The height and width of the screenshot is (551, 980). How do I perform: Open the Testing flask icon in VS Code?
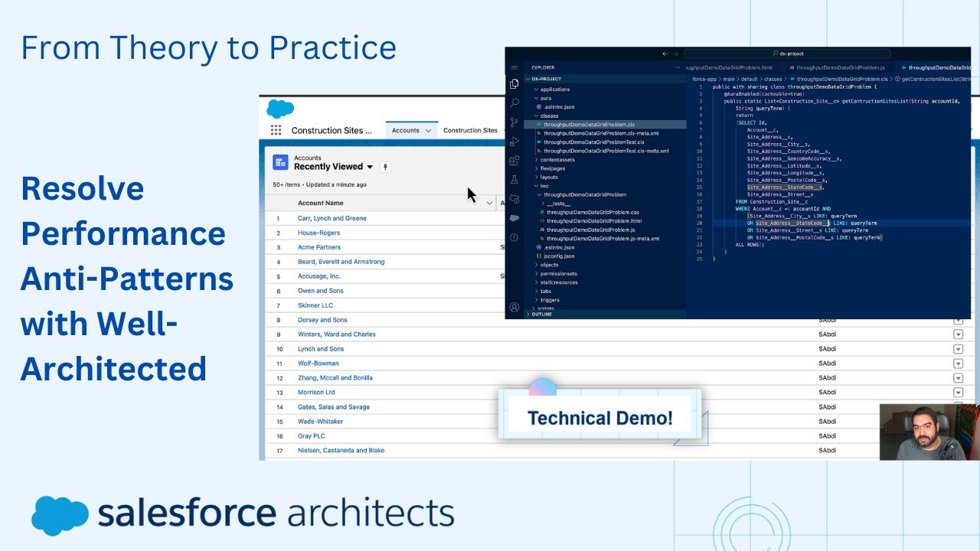coord(514,179)
